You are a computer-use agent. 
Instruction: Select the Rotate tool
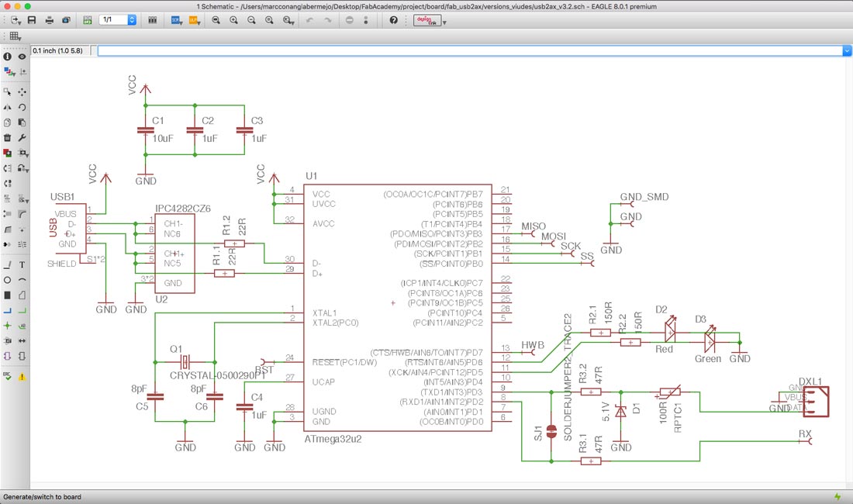coord(22,107)
